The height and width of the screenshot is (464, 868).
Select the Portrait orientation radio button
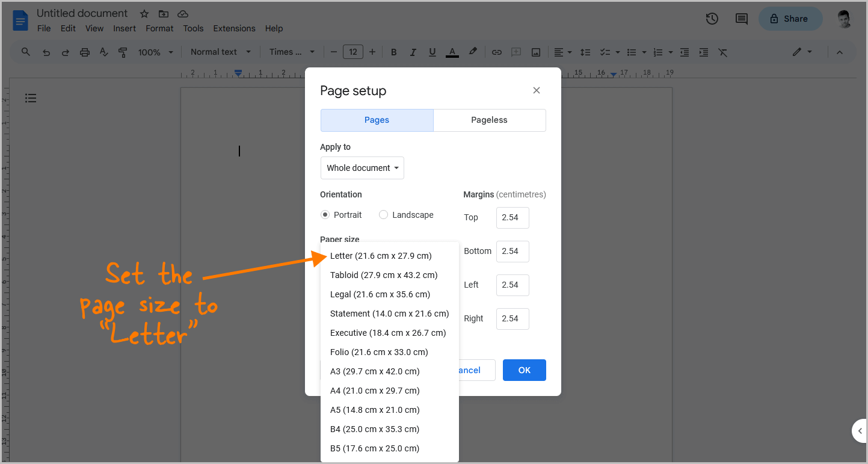[325, 214]
